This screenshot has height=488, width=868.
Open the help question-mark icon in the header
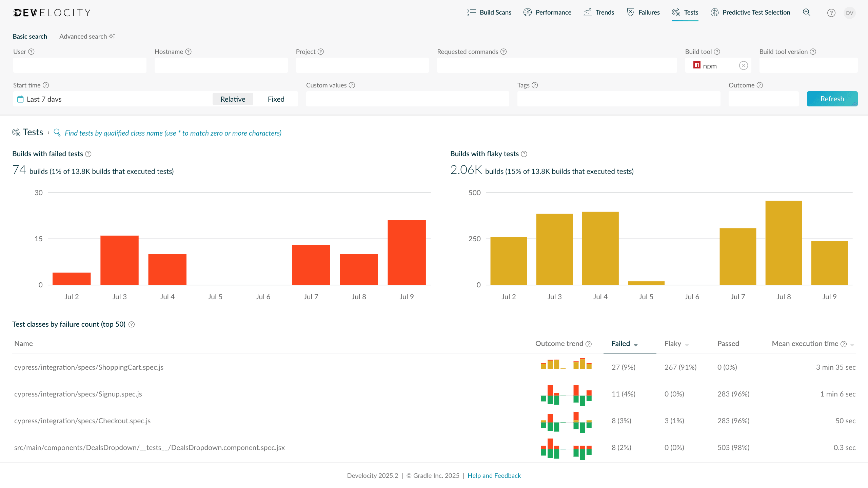coord(831,12)
